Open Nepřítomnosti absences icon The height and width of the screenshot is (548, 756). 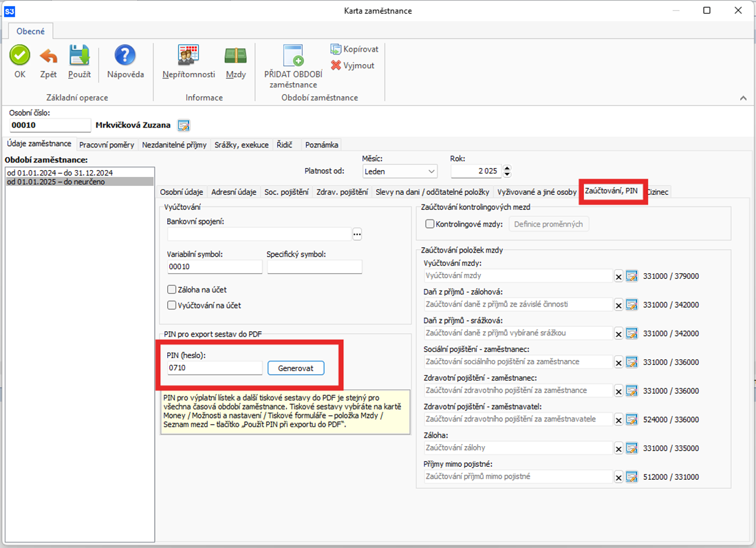pos(188,56)
